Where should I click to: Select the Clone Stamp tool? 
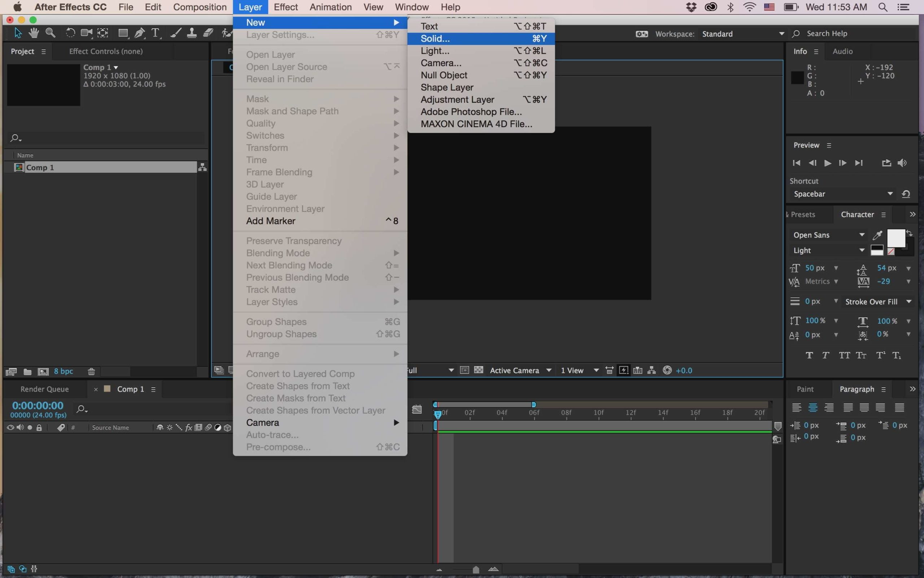click(x=192, y=33)
